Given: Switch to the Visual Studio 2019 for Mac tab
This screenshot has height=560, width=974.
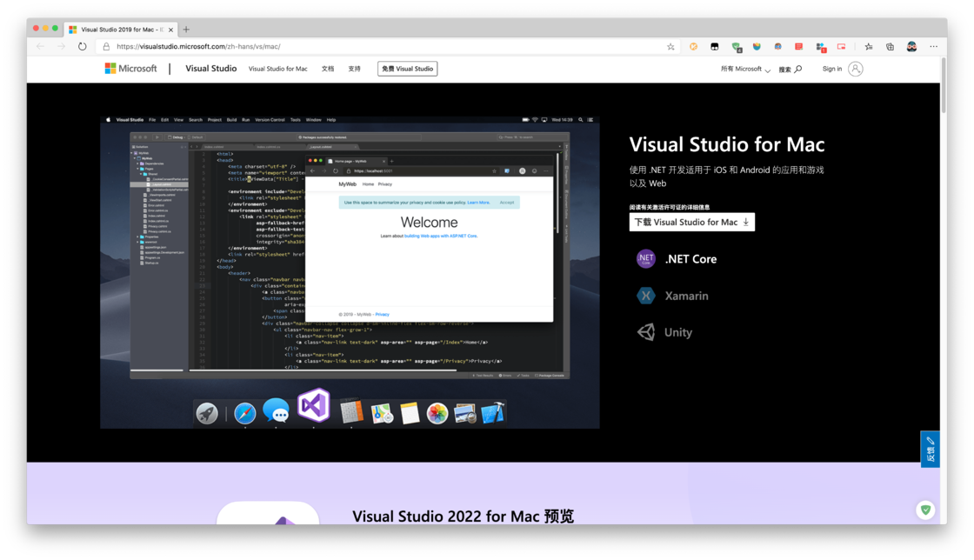Looking at the screenshot, I should click(119, 29).
